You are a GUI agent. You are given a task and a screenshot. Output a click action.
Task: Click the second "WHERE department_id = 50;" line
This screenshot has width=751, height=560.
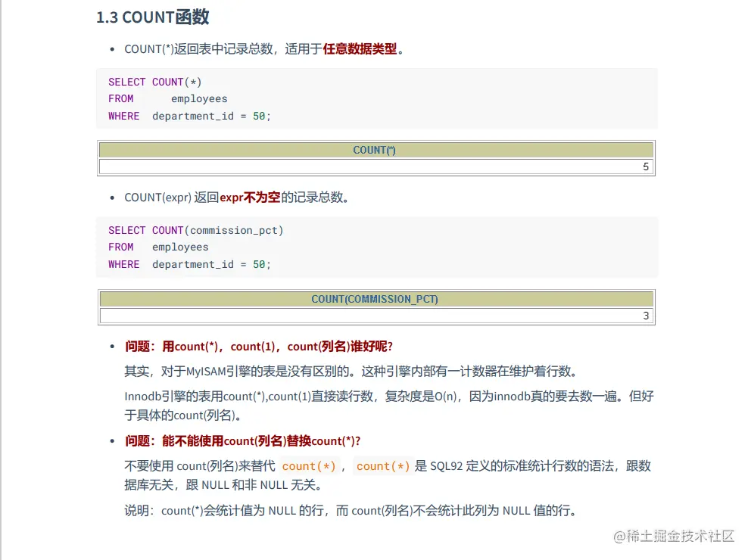tap(189, 265)
